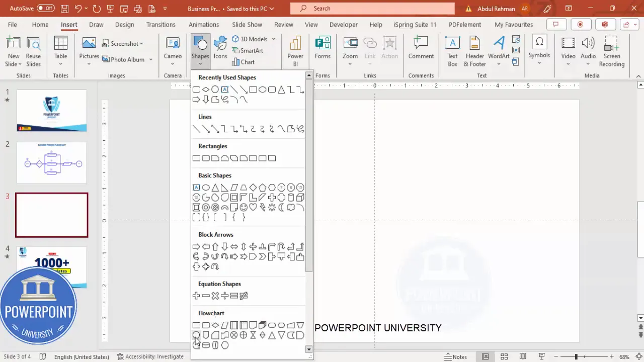This screenshot has width=644, height=362.
Task: Select the Scribble line in Lines section
Action: click(x=300, y=129)
